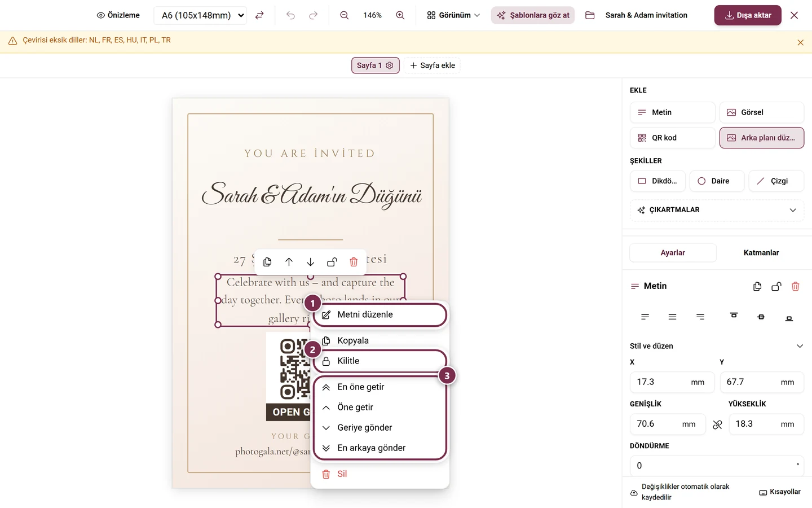Select En öne getir in the context menu
The height and width of the screenshot is (508, 812).
[380, 387]
